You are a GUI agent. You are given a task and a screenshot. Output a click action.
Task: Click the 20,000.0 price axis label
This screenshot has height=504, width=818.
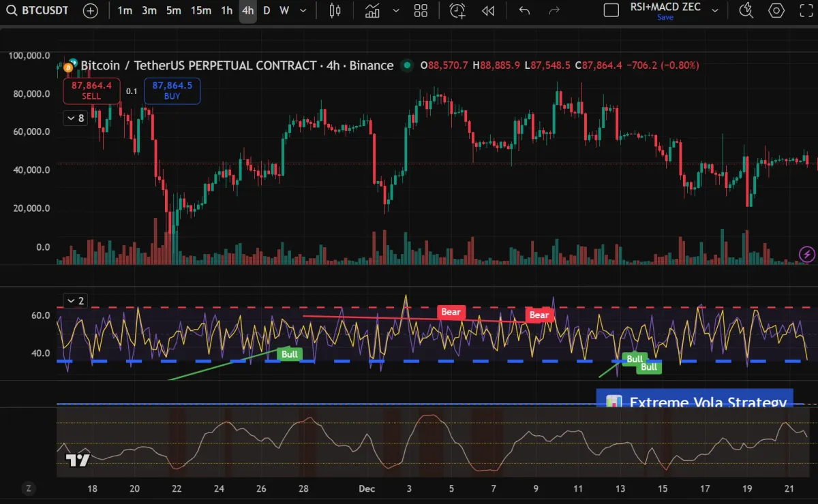pyautogui.click(x=31, y=208)
